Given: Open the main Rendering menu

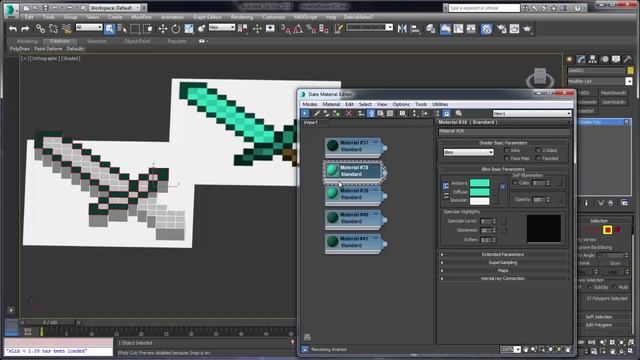Looking at the screenshot, I should (242, 17).
